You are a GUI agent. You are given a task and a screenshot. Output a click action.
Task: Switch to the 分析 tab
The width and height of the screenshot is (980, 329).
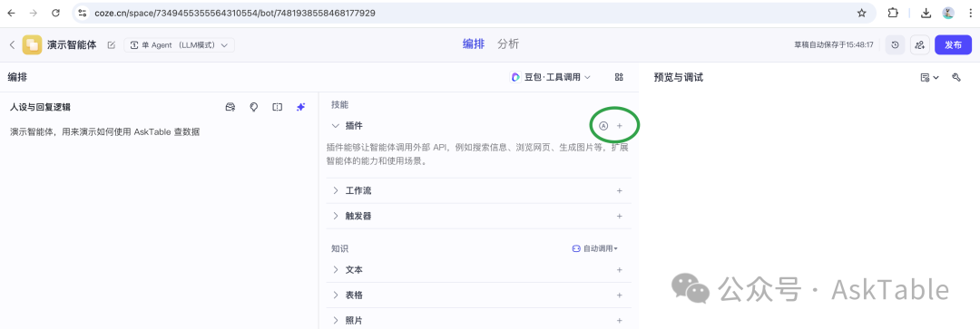coord(508,44)
